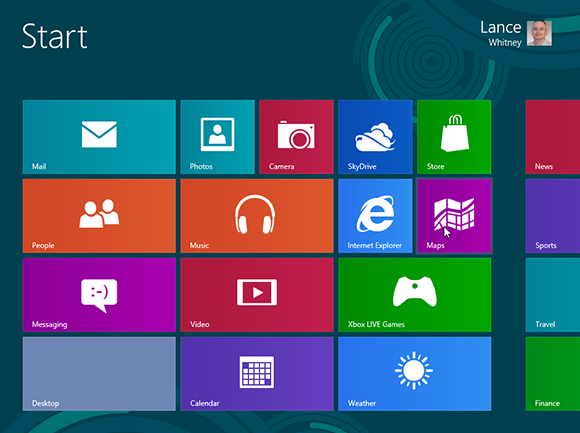580x433 pixels.
Task: Open SkyDrive cloud tile
Action: tap(375, 137)
